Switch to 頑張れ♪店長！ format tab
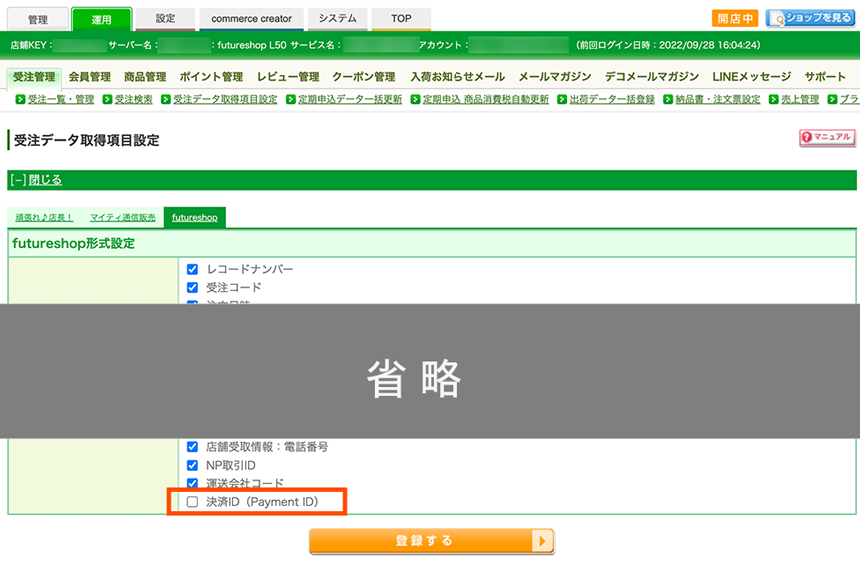 tap(44, 218)
